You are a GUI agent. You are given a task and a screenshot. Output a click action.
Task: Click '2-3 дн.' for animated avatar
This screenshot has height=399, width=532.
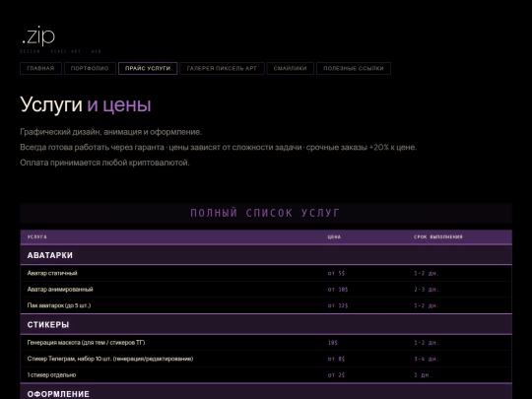coord(427,290)
